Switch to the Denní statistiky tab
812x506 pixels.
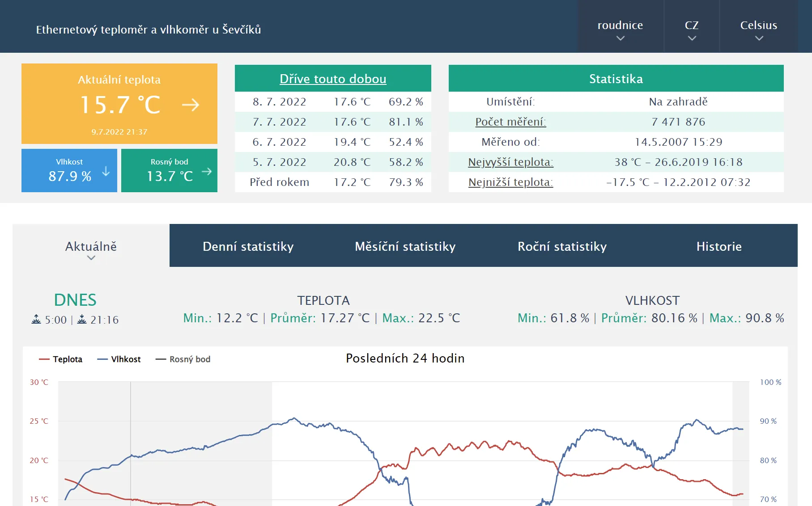(248, 246)
